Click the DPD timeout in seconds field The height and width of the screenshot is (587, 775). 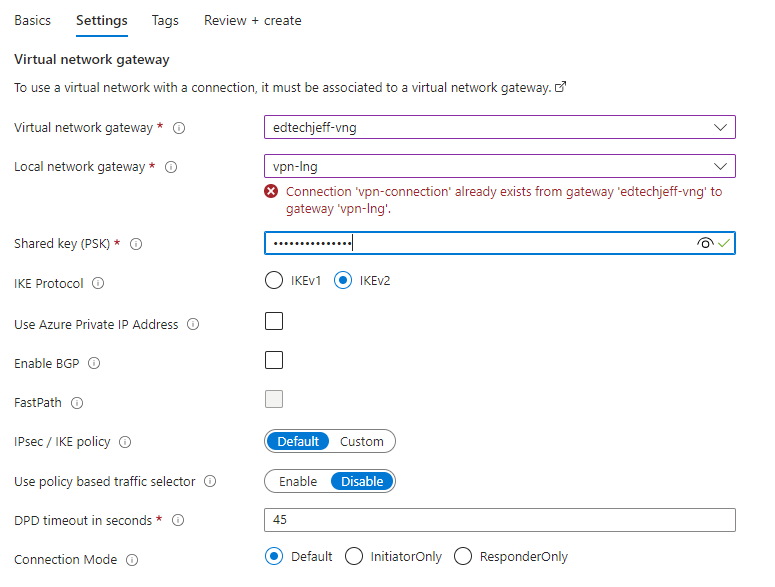tap(500, 520)
